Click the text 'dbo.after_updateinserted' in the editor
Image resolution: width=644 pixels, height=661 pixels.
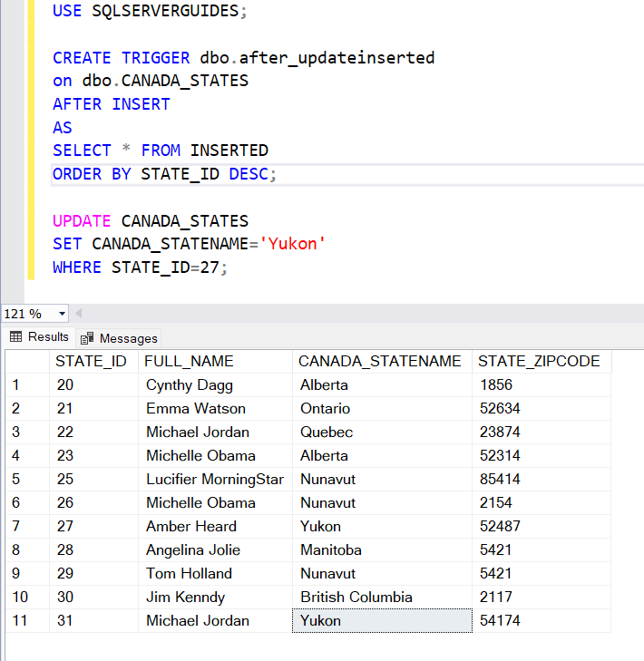click(317, 58)
